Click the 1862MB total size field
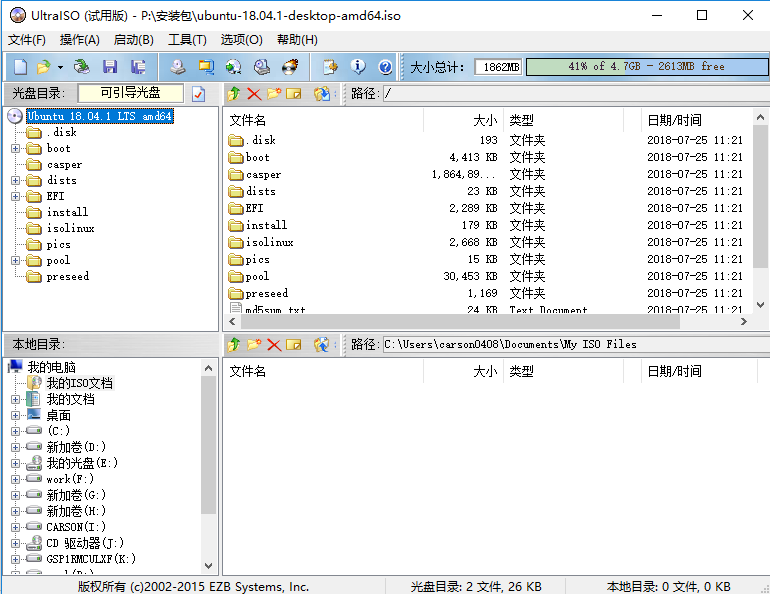Viewport: 770px width, 594px height. [x=498, y=67]
